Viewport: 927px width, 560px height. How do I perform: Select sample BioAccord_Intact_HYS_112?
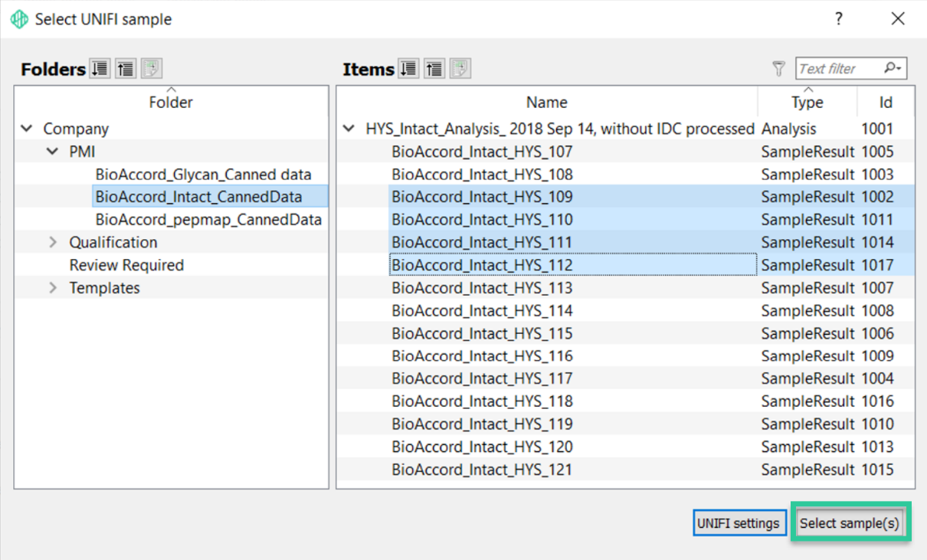pyautogui.click(x=482, y=265)
